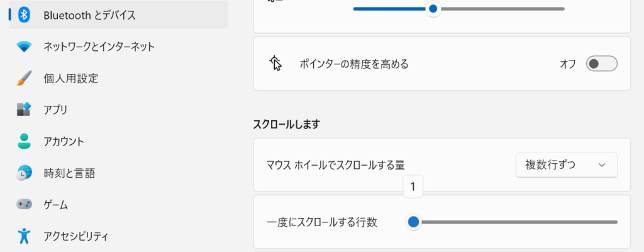The image size is (644, 252).
Task: Click the スクロールします section heading
Action: click(286, 124)
